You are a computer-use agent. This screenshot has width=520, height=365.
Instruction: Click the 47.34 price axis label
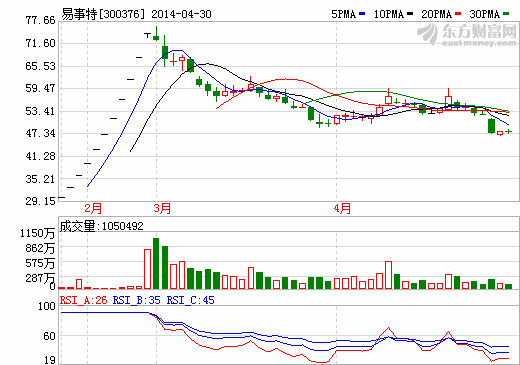coord(40,133)
